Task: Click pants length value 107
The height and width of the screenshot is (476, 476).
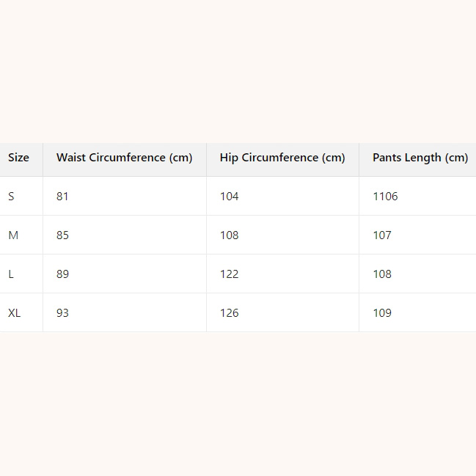Action: point(382,235)
